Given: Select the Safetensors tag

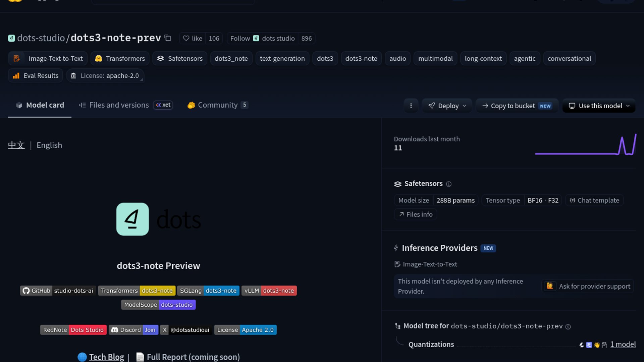Looking at the screenshot, I should click(180, 58).
